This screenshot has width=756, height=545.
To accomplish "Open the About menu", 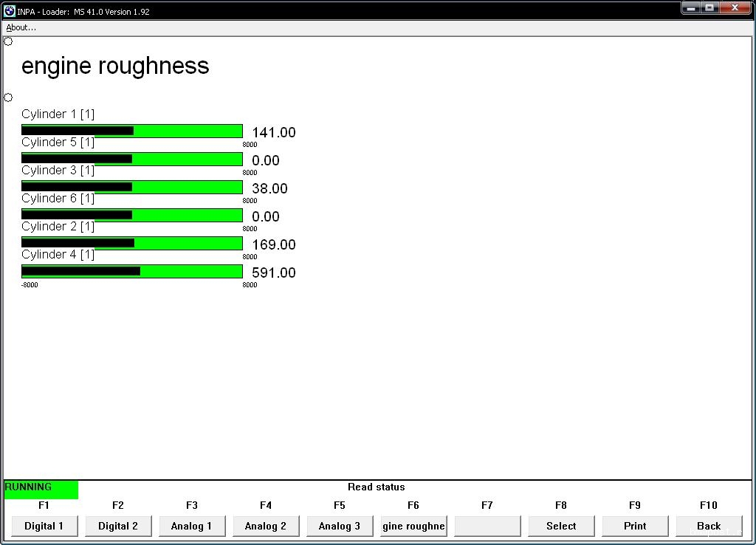I will point(21,27).
